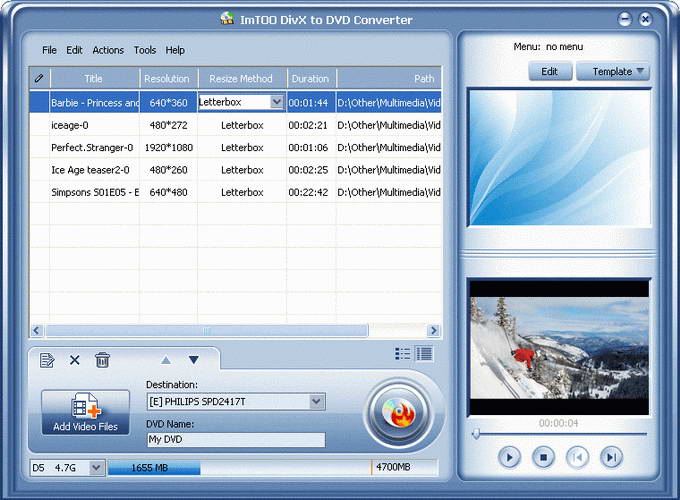This screenshot has width=680, height=500.
Task: Sort by Resize Method column header
Action: 242,78
